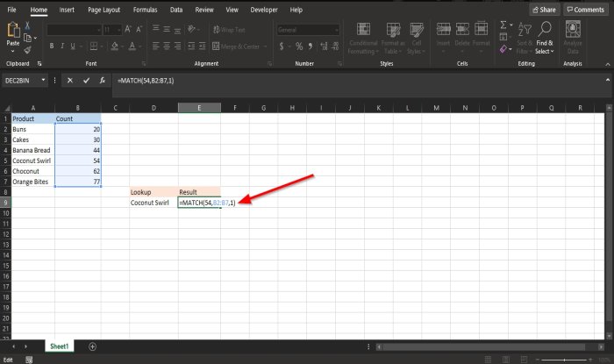Click the Cut scissors icon
614x364 pixels.
coord(27,25)
